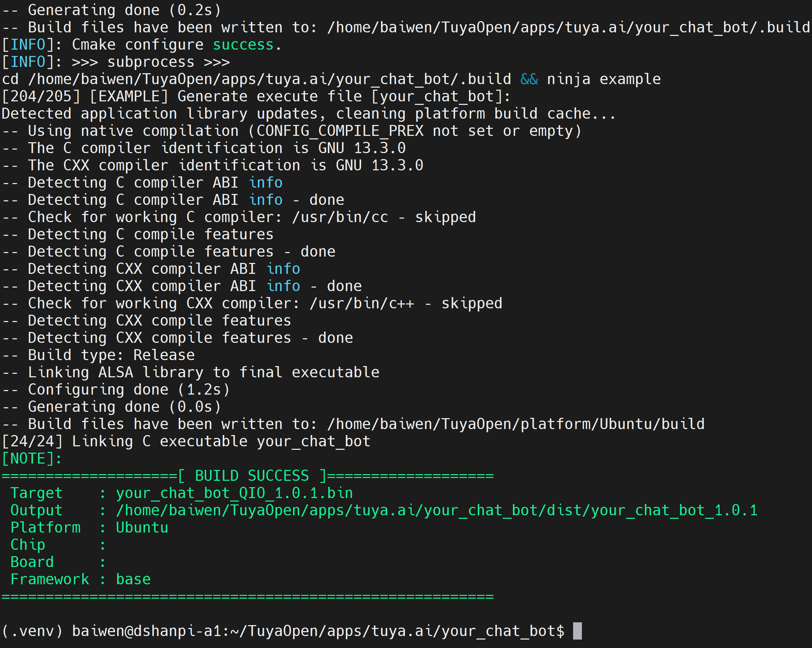Click the target file your_chat_bot_QIO_1.0.1.bin

234,493
